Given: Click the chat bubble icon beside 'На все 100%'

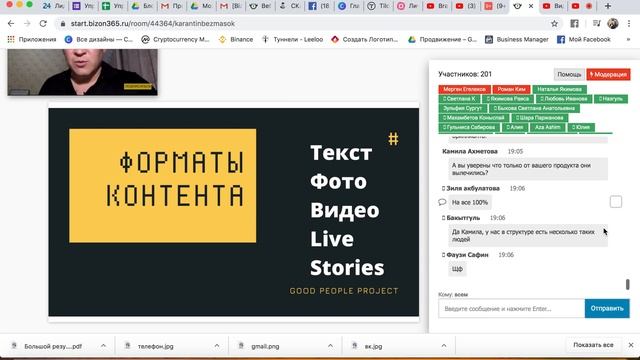Looking at the screenshot, I should tap(442, 202).
